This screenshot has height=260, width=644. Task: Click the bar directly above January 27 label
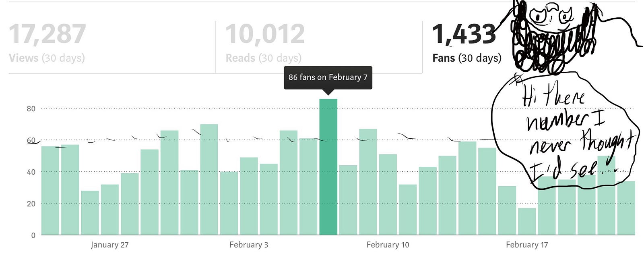[110, 210]
